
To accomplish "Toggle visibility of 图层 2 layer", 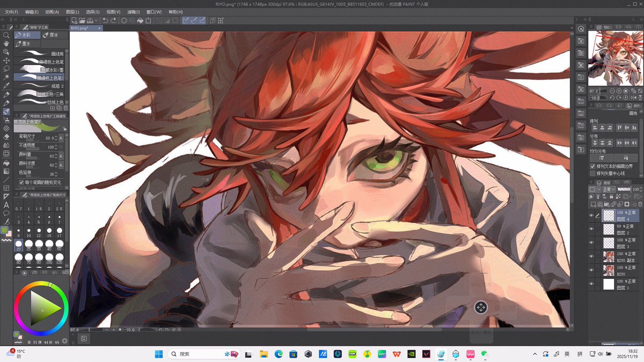I will tap(591, 229).
